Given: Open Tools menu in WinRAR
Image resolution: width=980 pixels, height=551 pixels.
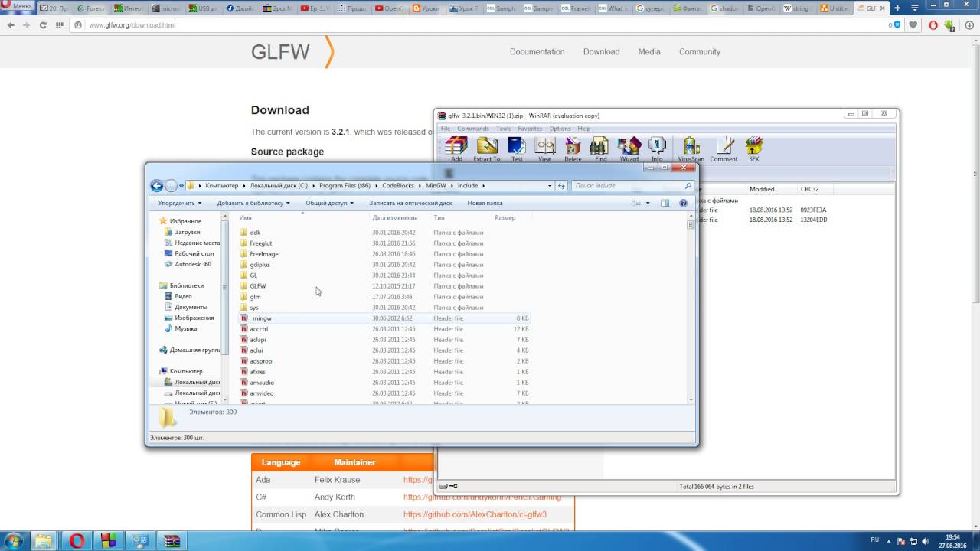Looking at the screenshot, I should [503, 129].
